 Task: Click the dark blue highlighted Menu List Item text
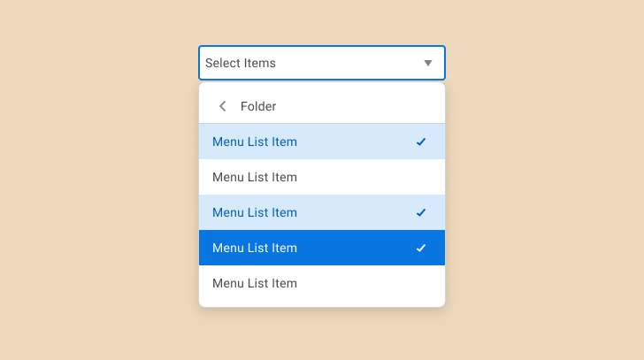pyautogui.click(x=255, y=248)
